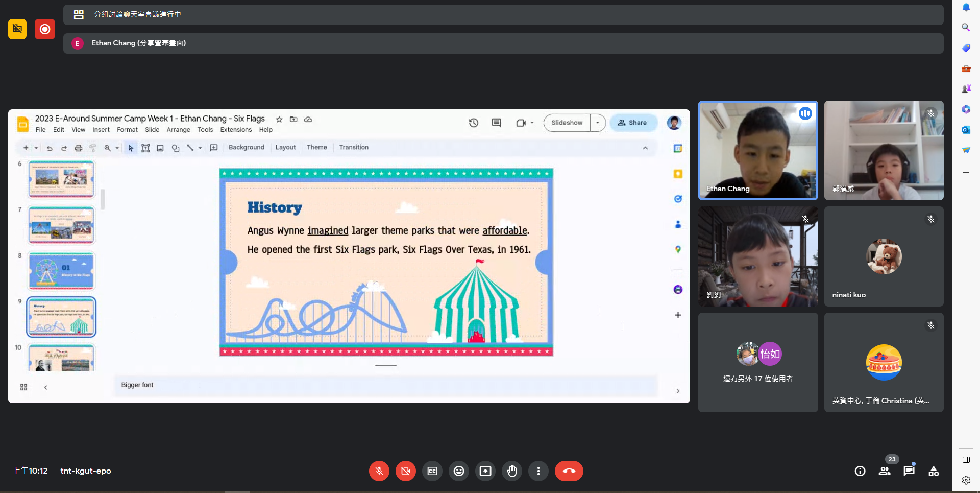The width and height of the screenshot is (980, 493).
Task: Check cloud save status icon
Action: point(308,119)
